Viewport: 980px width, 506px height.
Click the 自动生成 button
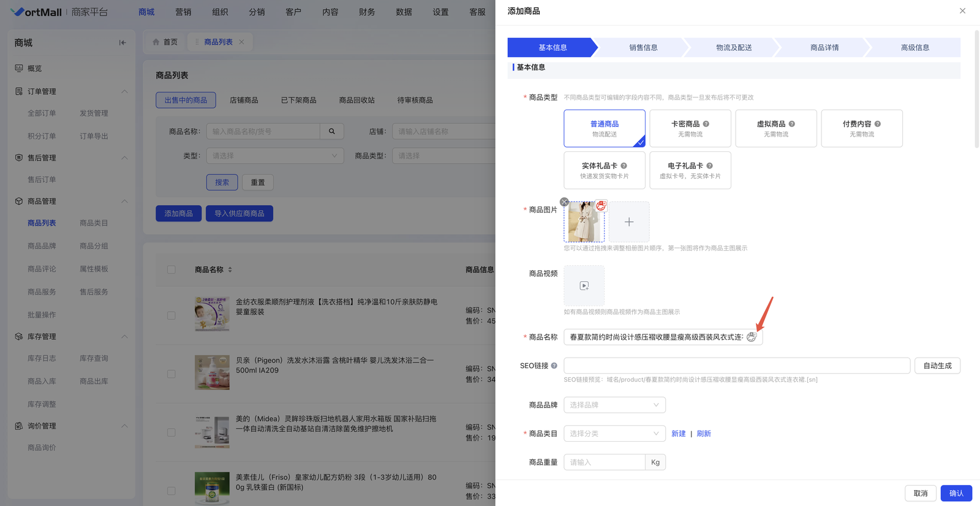tap(937, 366)
